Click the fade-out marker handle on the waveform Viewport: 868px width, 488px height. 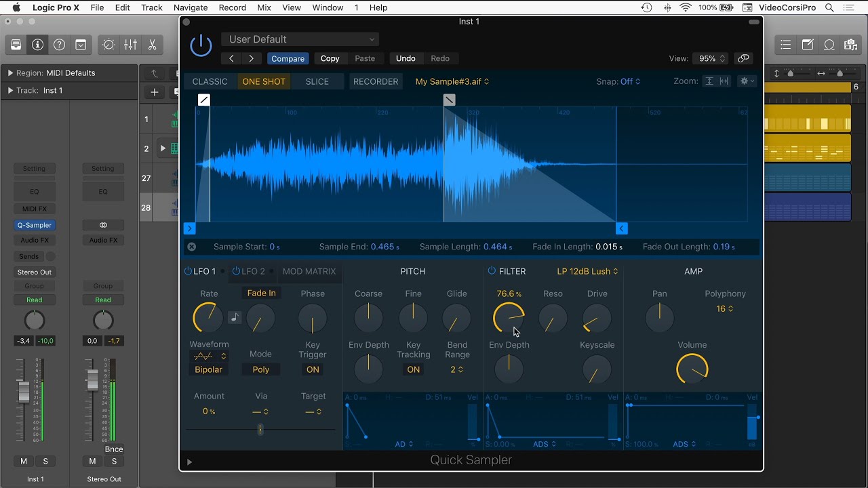[x=449, y=100]
